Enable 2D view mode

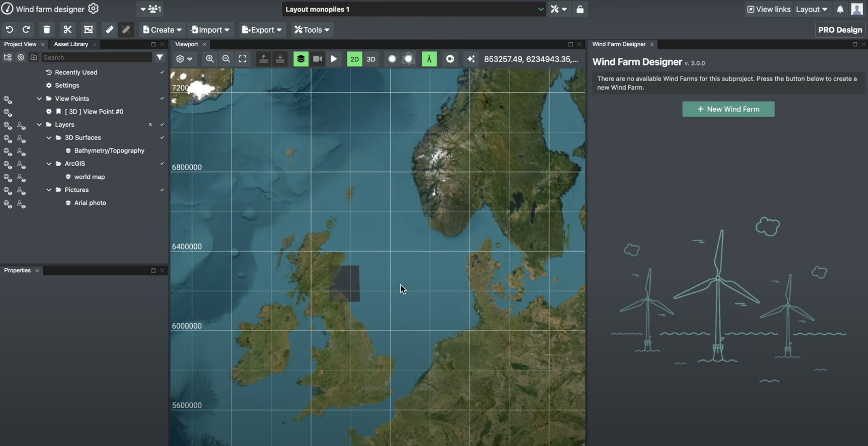[x=354, y=59]
